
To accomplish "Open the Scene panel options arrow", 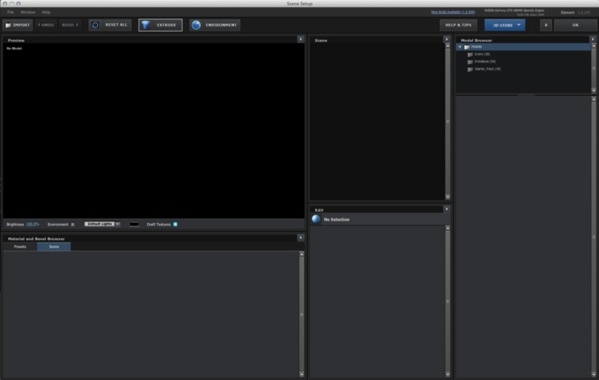I will coord(447,39).
